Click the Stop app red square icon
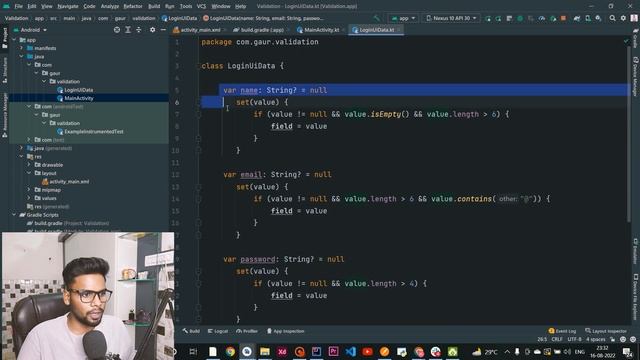Viewport: 640px width, 360px height. pos(563,18)
